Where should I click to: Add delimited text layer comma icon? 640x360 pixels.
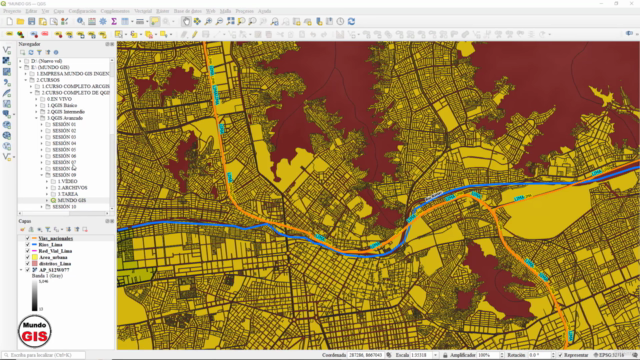click(7, 82)
